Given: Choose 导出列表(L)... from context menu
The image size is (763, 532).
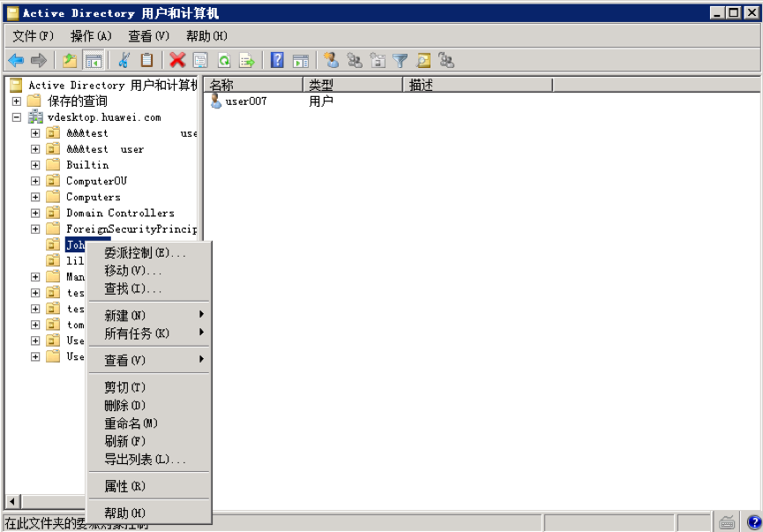Looking at the screenshot, I should click(149, 459).
